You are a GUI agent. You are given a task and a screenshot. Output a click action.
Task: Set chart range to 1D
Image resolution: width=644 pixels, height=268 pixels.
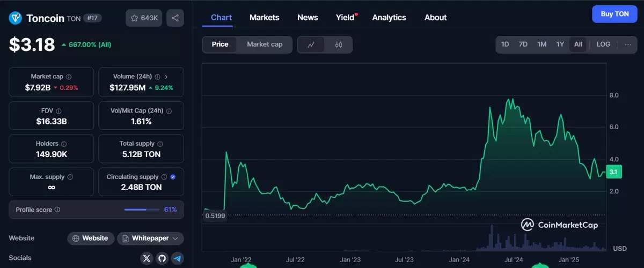click(x=505, y=44)
